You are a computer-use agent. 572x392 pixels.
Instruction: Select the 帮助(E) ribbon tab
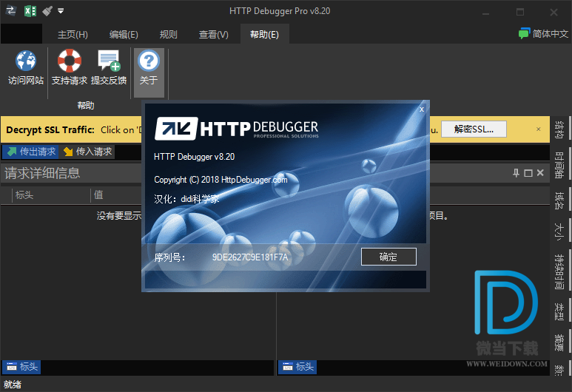[x=264, y=34]
